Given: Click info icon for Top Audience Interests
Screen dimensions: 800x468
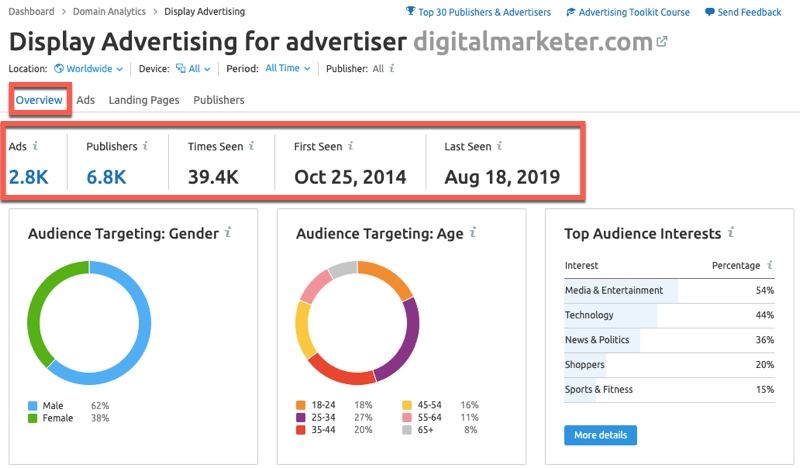Looking at the screenshot, I should tap(731, 233).
